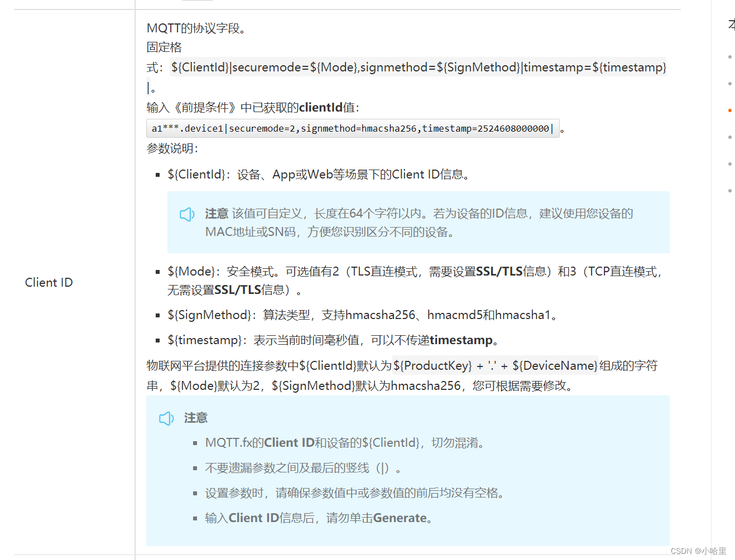735x560 pixels.
Task: Select the first gray navigation dot on right
Action: pyautogui.click(x=730, y=56)
